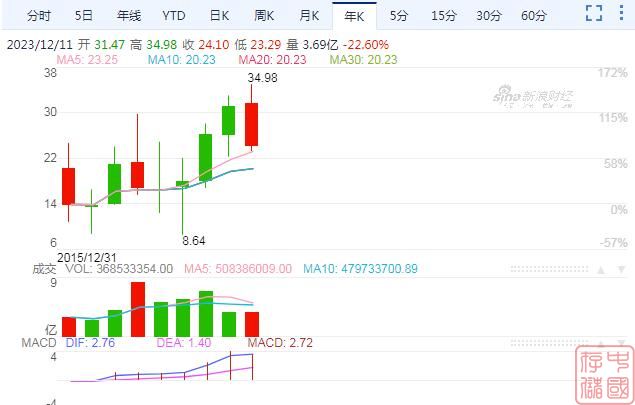Select the 5分 five-minute tab

point(399,15)
